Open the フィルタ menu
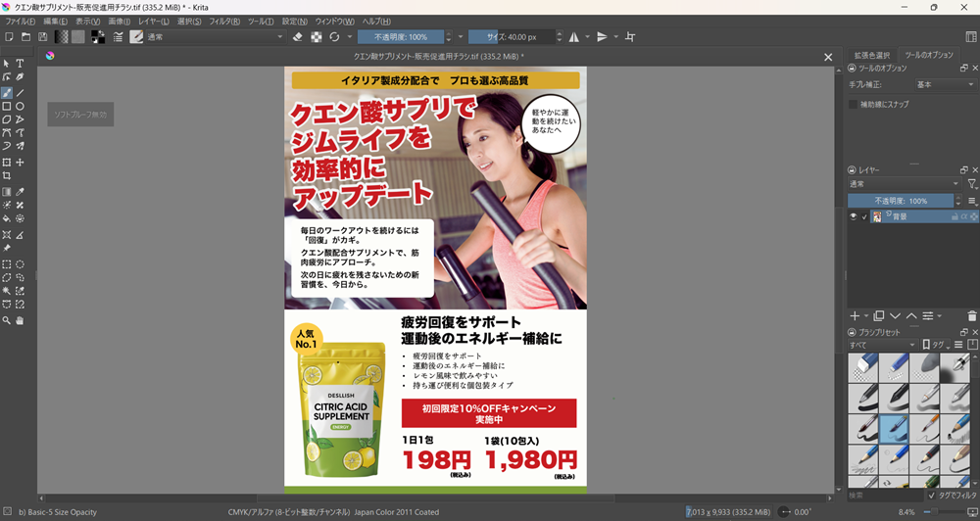This screenshot has width=980, height=521. [x=223, y=22]
